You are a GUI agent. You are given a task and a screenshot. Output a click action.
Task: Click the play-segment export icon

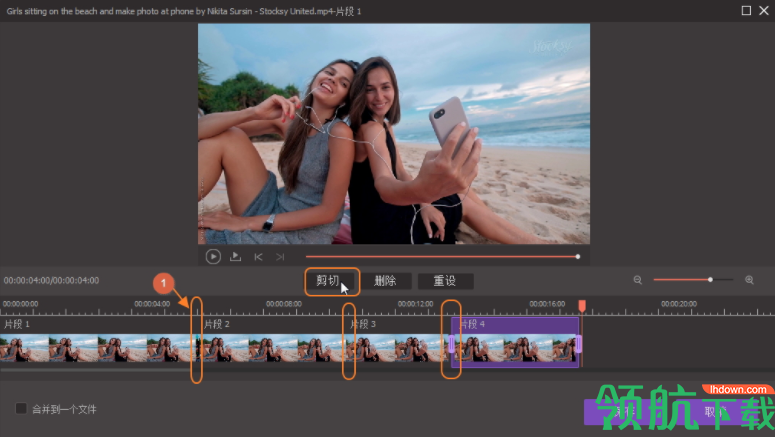pyautogui.click(x=235, y=257)
